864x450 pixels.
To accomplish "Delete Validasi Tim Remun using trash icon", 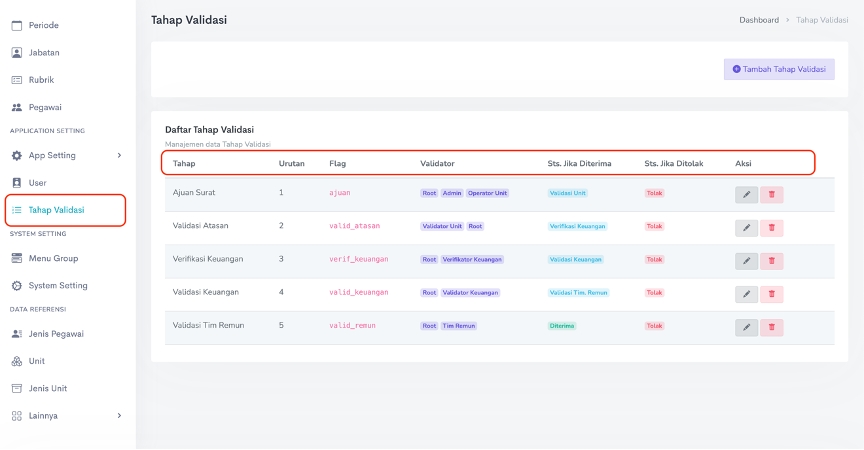I will 771,327.
